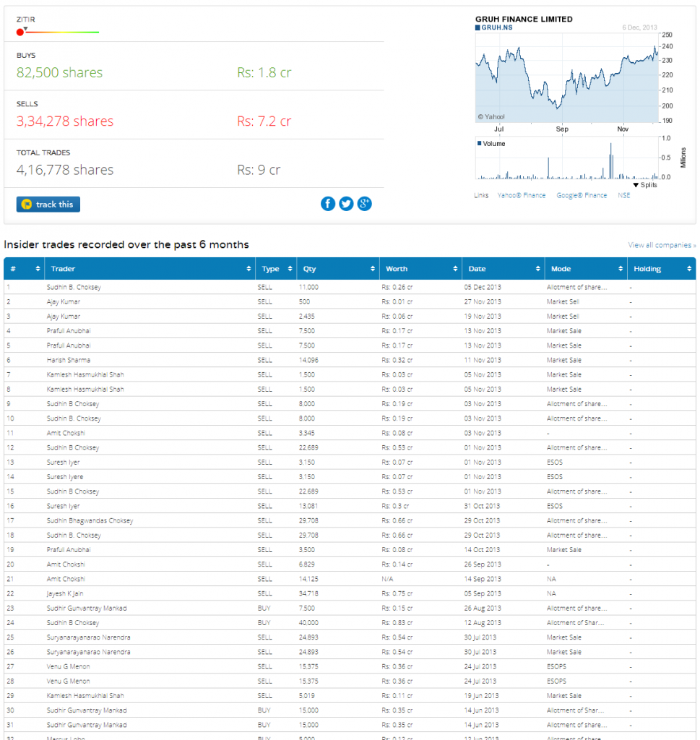Click the GRUH Finance price chart

[566, 78]
